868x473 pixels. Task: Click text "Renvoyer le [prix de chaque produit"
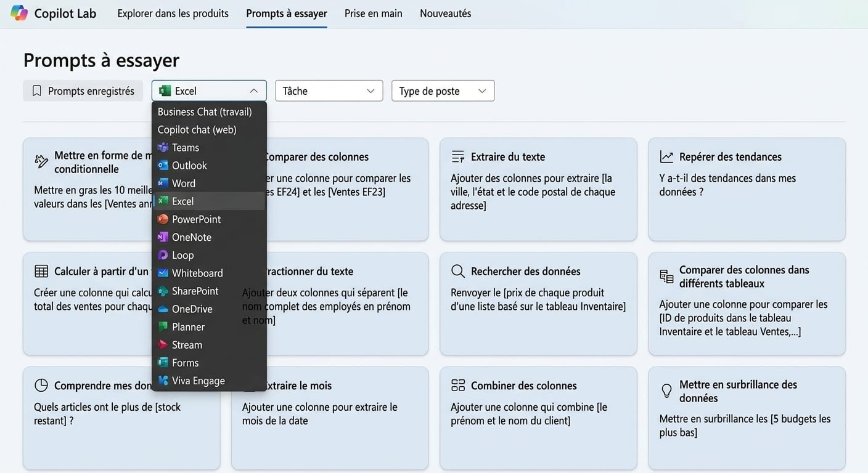click(528, 293)
